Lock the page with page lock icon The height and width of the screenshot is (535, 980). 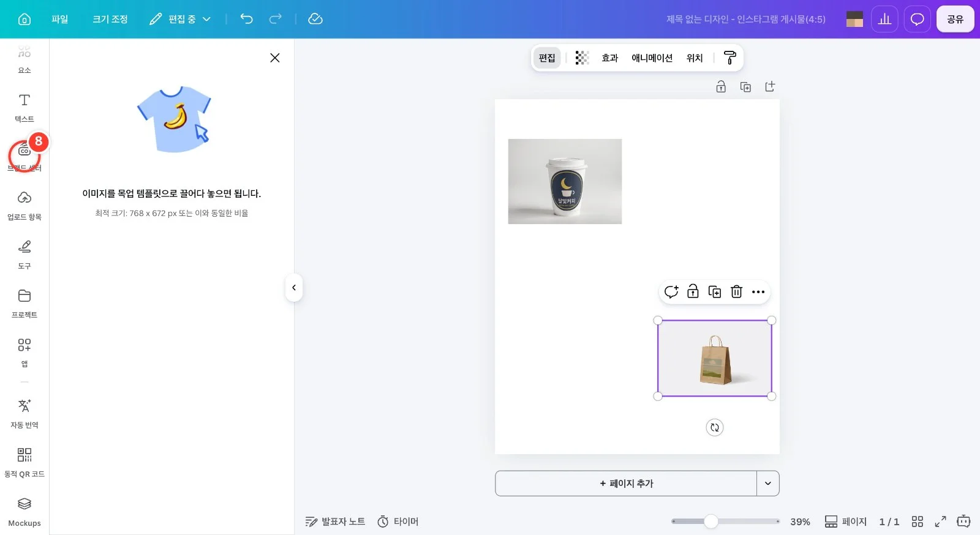click(x=721, y=87)
